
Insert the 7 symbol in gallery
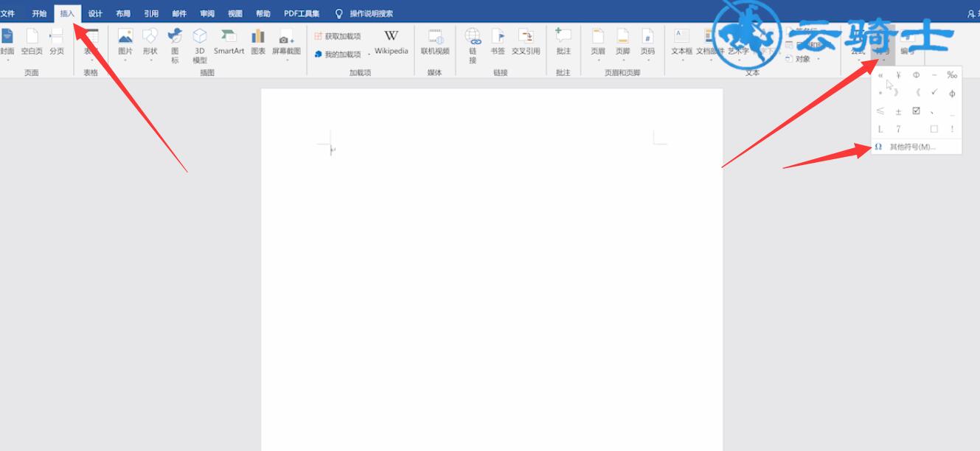tap(898, 129)
